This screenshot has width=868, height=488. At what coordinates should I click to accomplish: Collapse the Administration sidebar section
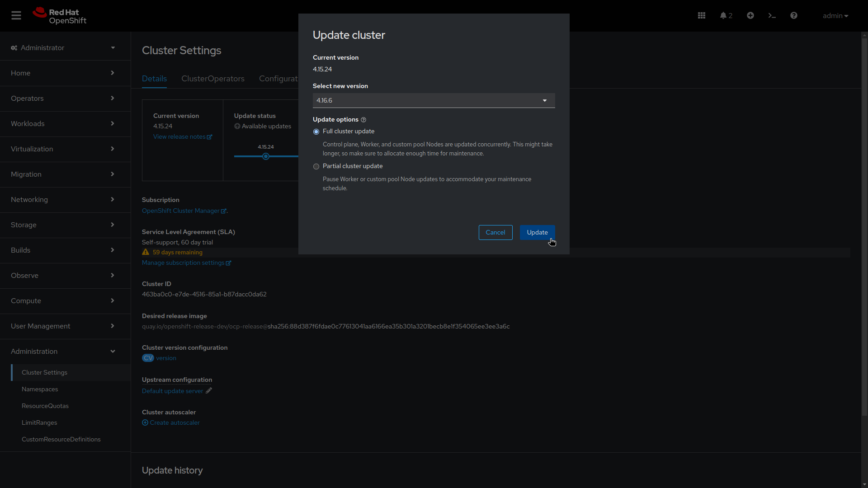point(63,351)
